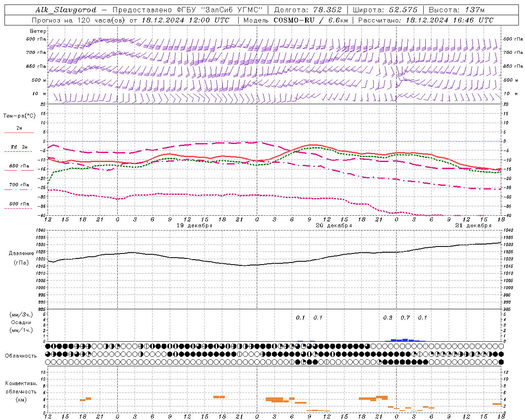The height and width of the screenshot is (420, 525).
Task: Click the (км) unit label
Action: point(21,399)
